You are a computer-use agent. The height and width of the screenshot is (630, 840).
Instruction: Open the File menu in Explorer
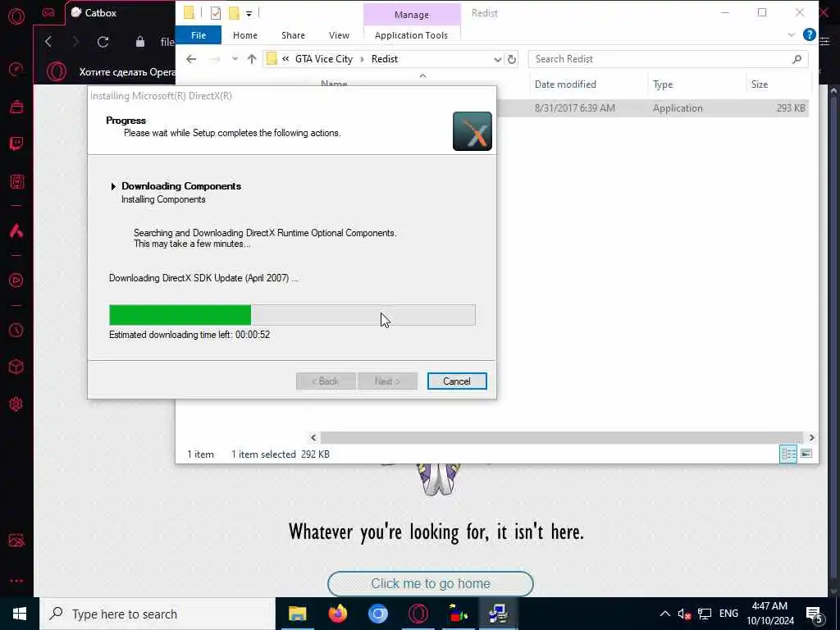pos(199,35)
